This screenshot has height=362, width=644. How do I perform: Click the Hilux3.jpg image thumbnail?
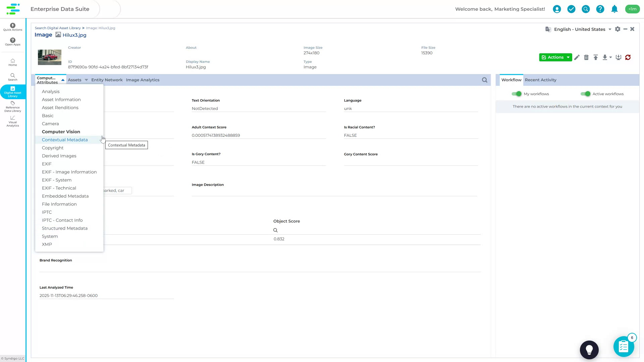(x=50, y=57)
